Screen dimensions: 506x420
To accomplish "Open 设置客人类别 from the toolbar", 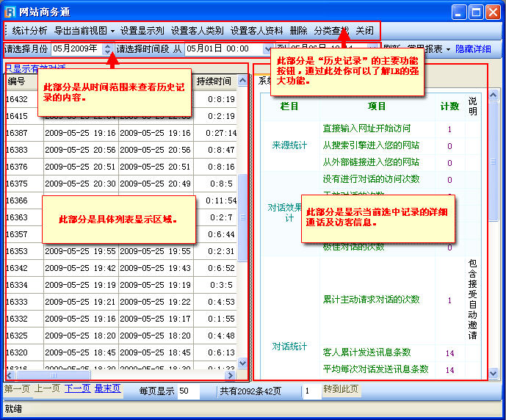I will 197,31.
